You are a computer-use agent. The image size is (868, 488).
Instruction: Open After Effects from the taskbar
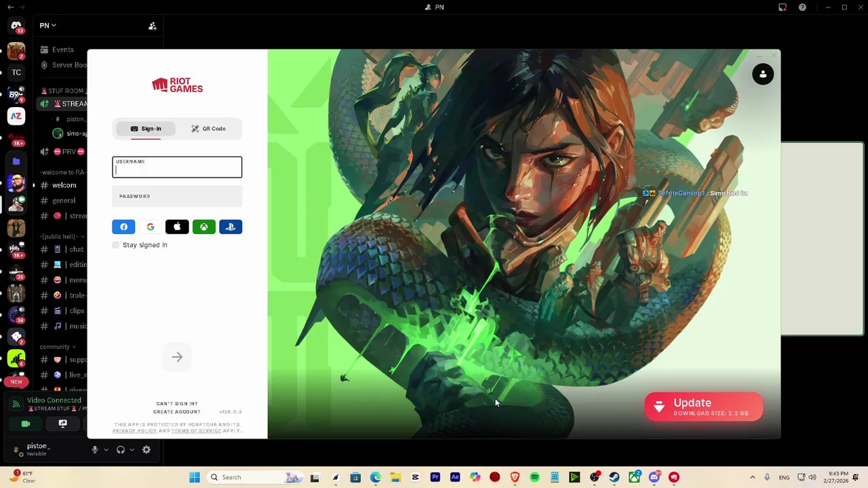[455, 477]
